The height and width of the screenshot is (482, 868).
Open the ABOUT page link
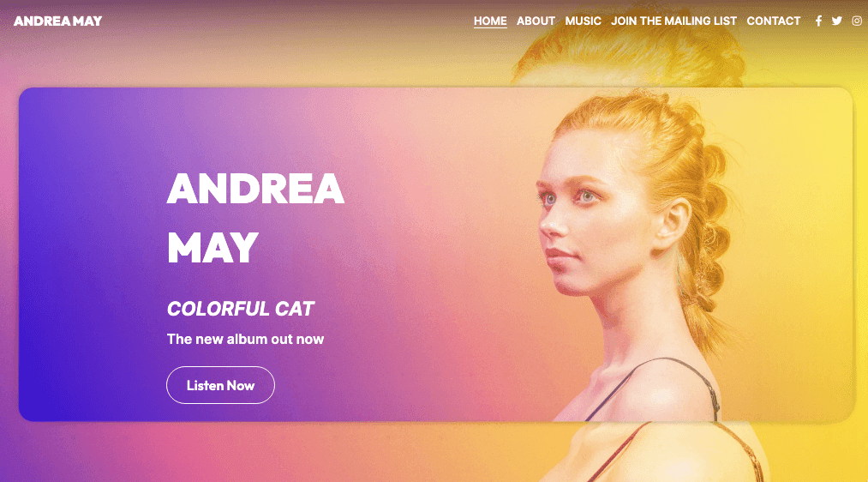point(536,21)
